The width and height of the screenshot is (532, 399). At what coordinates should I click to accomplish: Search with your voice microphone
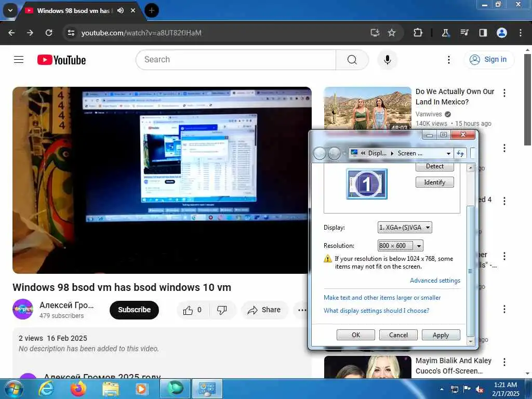coord(388,60)
